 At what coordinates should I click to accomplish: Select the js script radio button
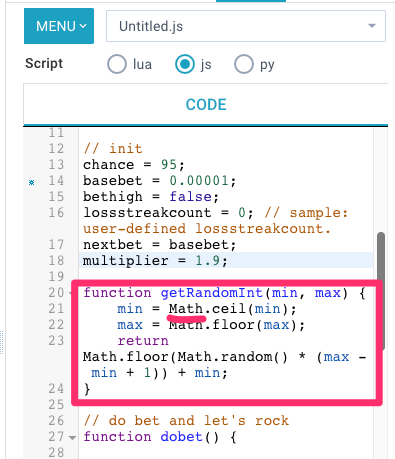pos(185,64)
